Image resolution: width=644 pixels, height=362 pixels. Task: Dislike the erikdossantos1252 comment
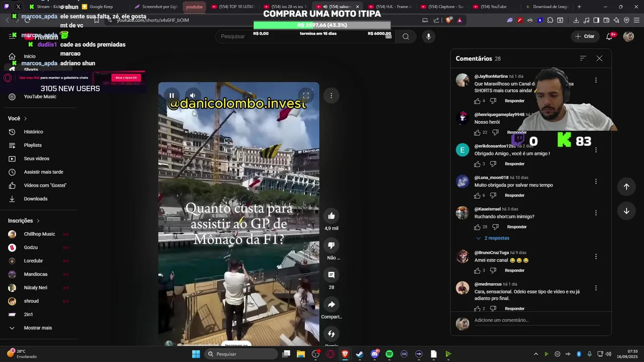pos(493,164)
